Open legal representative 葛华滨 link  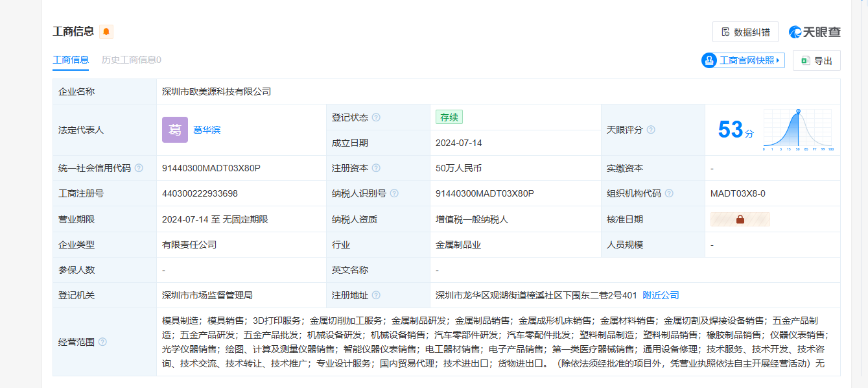tap(207, 130)
